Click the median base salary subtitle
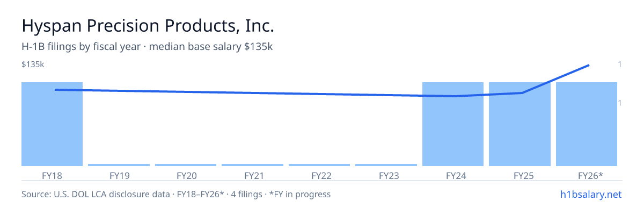644x215 pixels. pyautogui.click(x=147, y=47)
